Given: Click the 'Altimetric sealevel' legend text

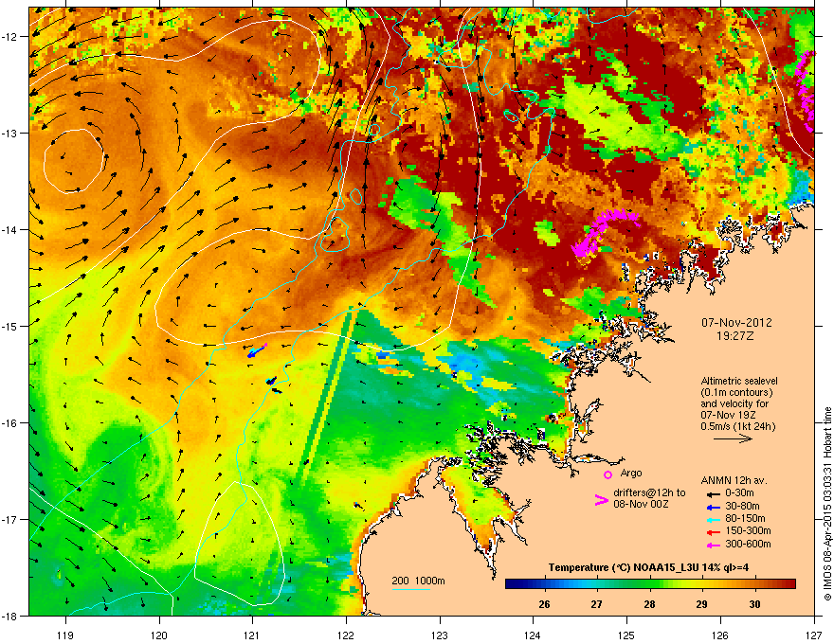Looking at the screenshot, I should [x=739, y=381].
